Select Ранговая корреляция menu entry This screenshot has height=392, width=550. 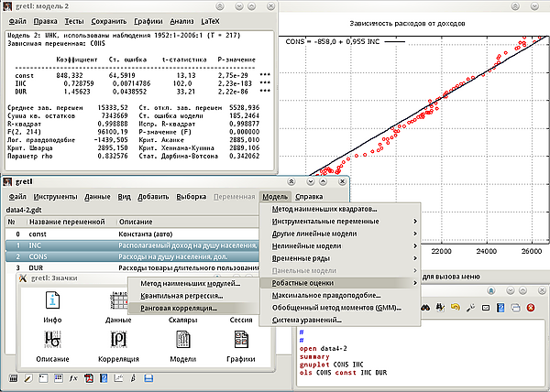pos(180,309)
